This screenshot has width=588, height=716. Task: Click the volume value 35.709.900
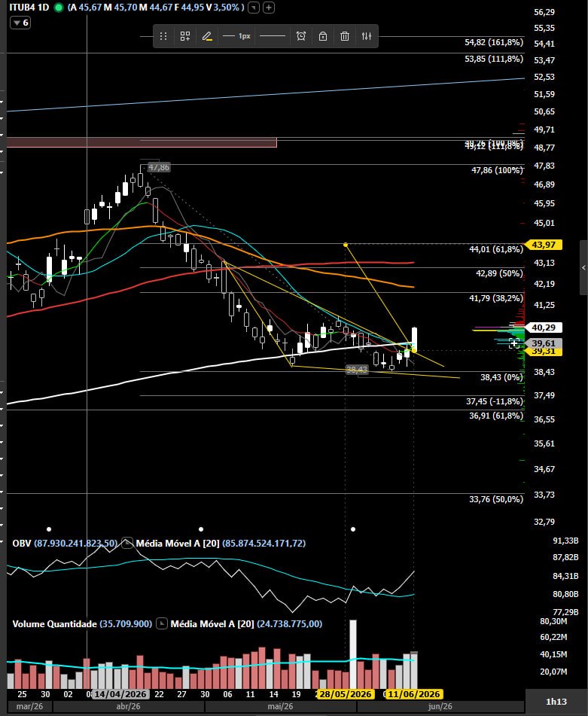126,623
